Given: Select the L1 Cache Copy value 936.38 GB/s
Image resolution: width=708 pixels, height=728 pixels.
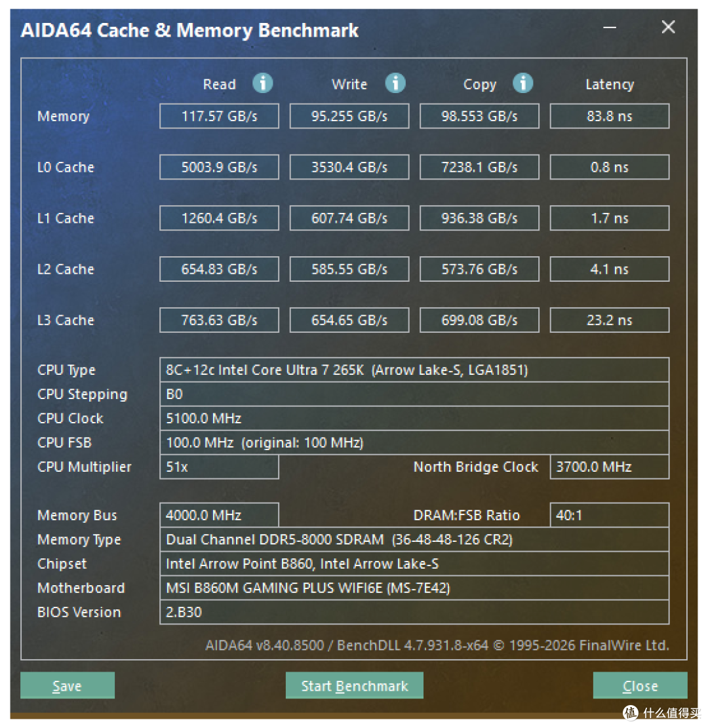Looking at the screenshot, I should 479,218.
